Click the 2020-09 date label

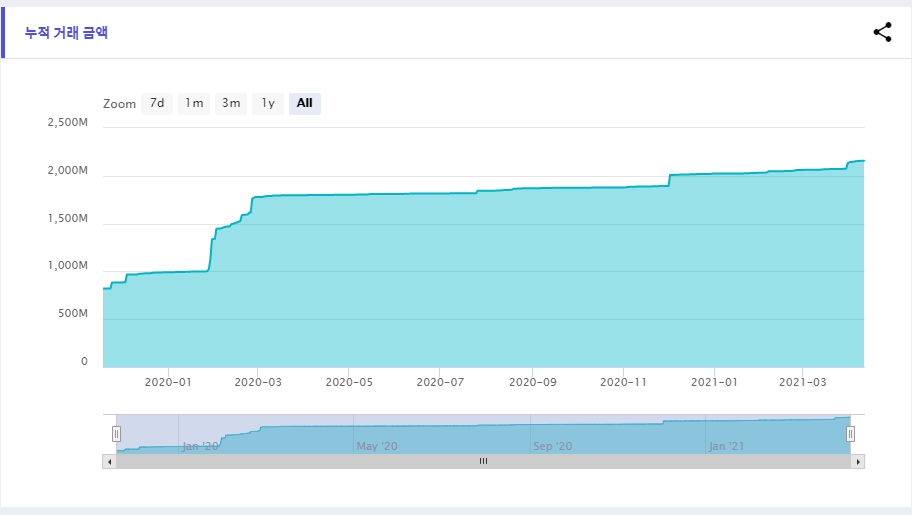[x=533, y=382]
